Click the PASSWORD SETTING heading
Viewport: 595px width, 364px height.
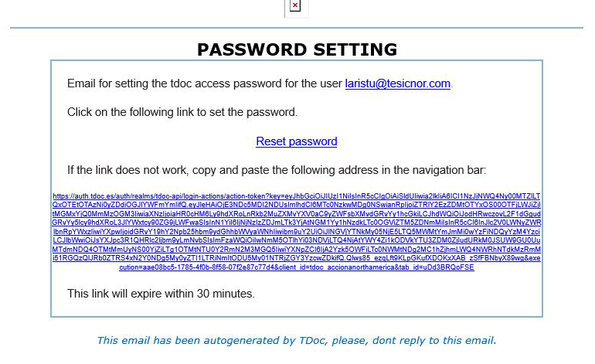tap(297, 50)
